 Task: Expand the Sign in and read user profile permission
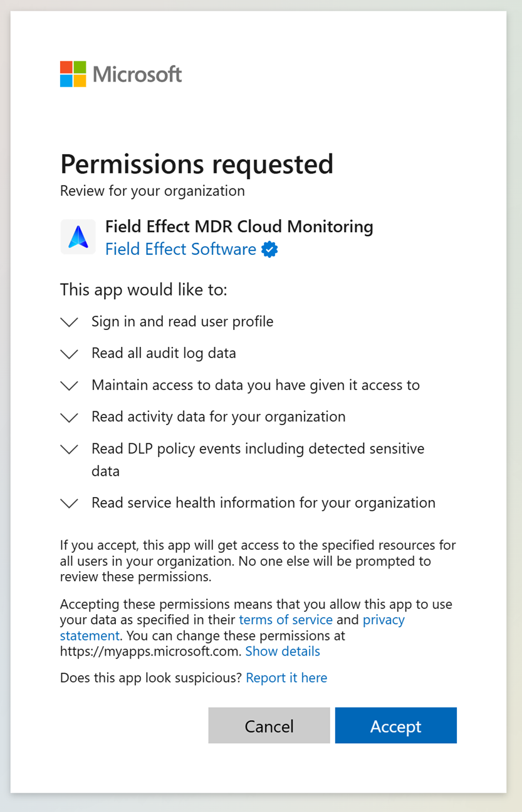(69, 322)
